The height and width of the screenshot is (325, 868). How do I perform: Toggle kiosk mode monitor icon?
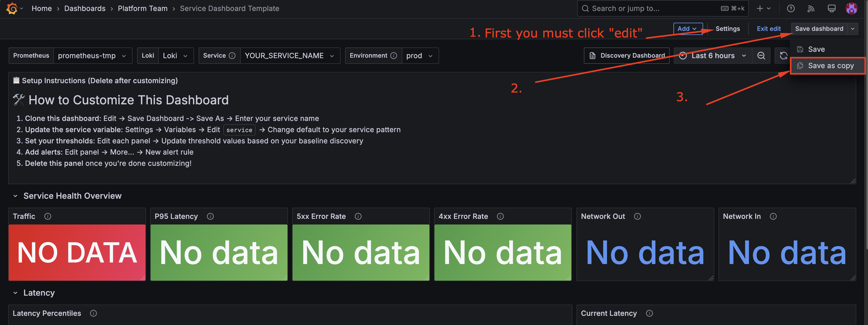coord(831,8)
